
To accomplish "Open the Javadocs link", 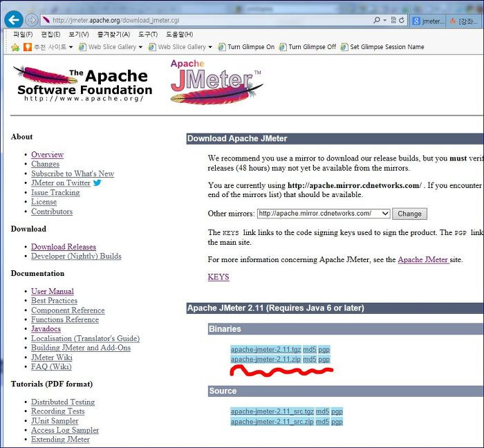I will 46,329.
